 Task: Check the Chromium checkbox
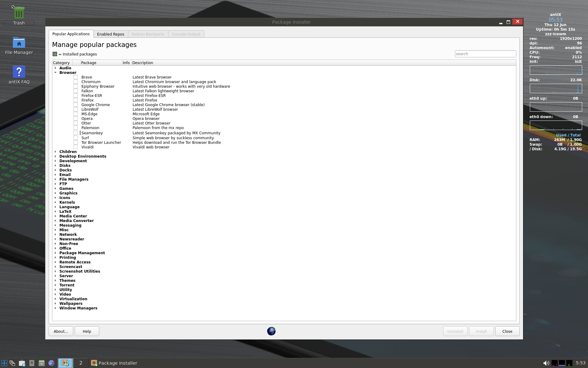click(x=76, y=82)
